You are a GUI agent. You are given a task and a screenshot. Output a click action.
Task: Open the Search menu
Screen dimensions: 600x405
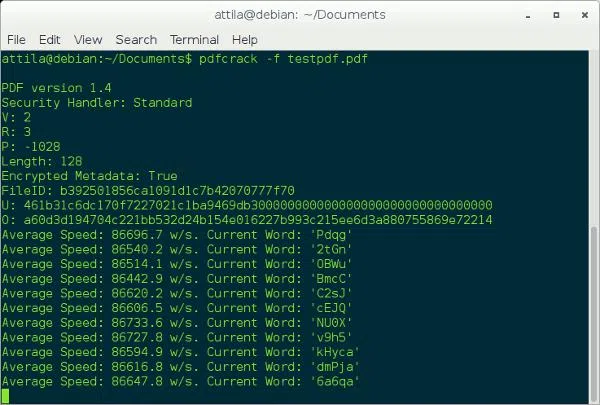[136, 39]
